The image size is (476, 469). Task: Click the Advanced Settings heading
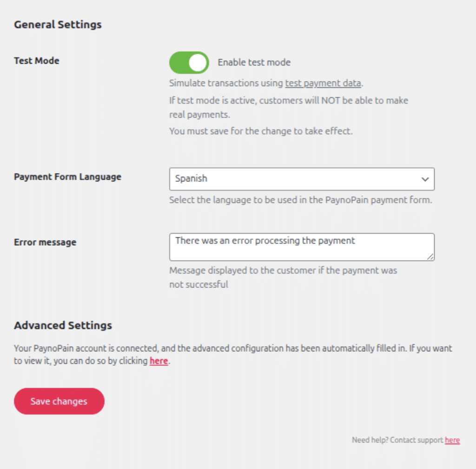pos(63,325)
